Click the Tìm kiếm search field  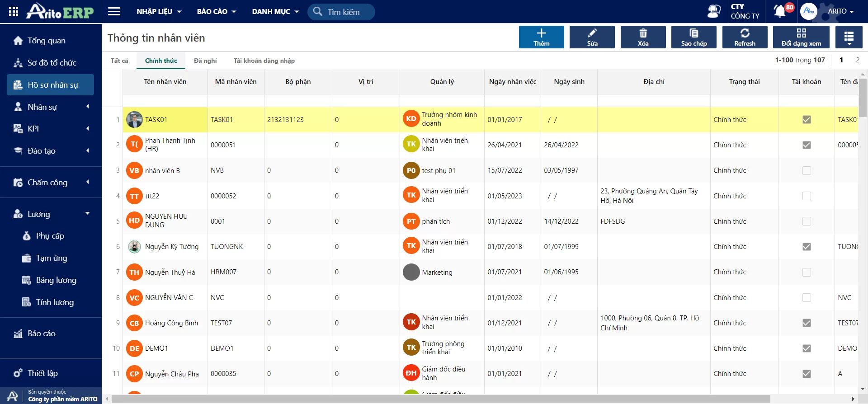pyautogui.click(x=341, y=12)
